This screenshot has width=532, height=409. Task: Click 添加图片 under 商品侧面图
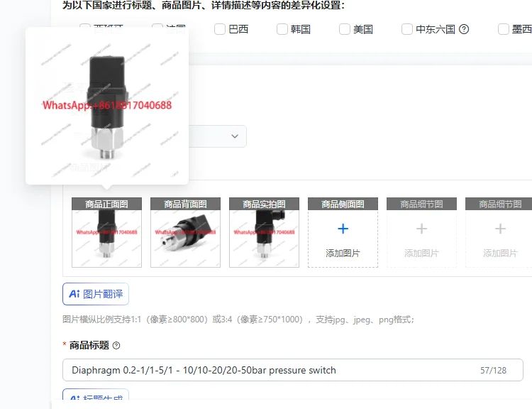343,253
